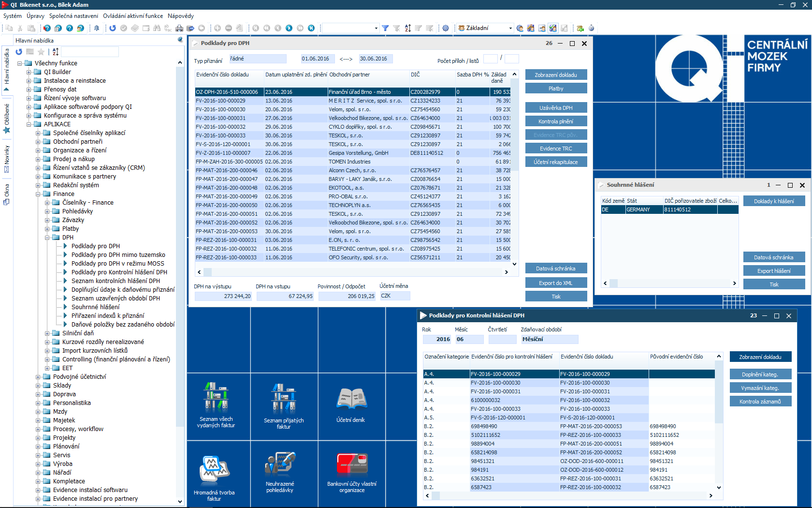Screen dimensions: 812x508
Task: Click the binoculars search icon
Action: pos(157,28)
